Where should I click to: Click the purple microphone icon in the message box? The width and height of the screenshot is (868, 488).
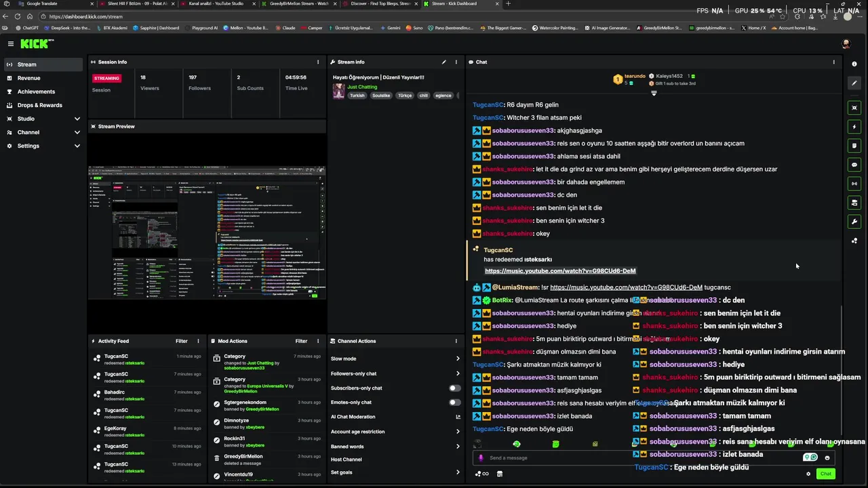click(481, 457)
